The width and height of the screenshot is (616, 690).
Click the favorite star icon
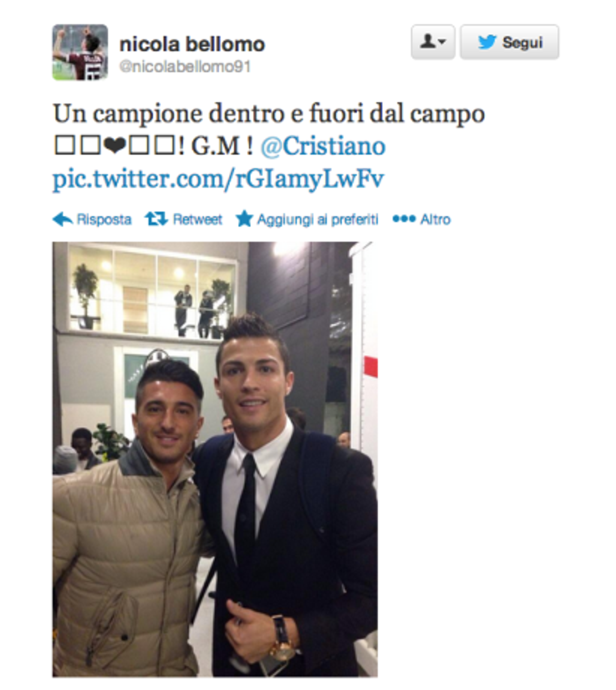[244, 218]
